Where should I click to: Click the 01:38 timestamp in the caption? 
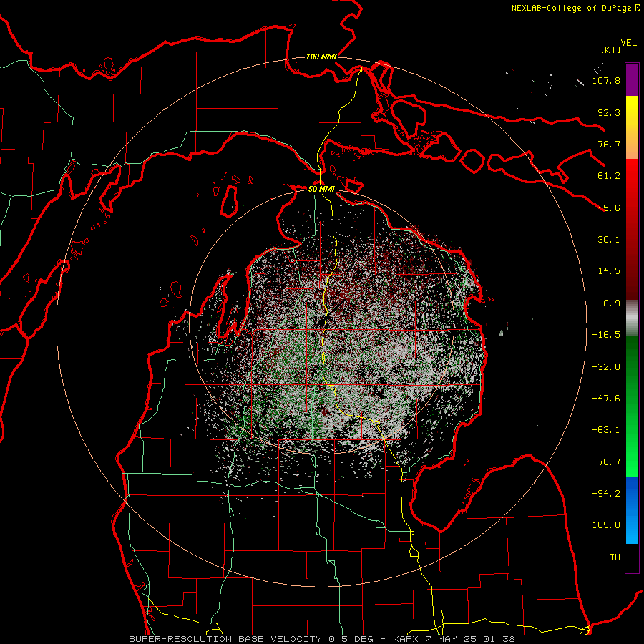pos(499,639)
